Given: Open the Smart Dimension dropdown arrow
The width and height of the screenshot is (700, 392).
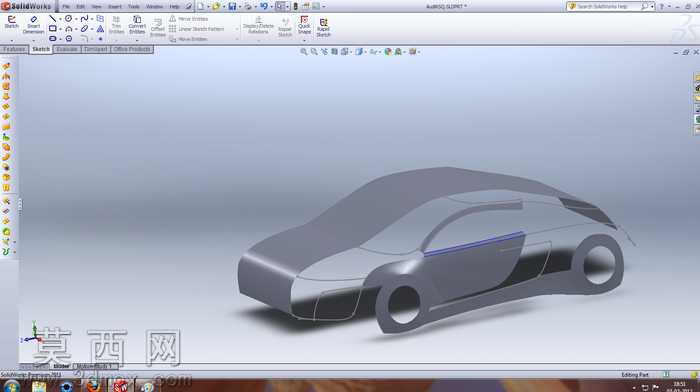Looking at the screenshot, I should tap(33, 40).
